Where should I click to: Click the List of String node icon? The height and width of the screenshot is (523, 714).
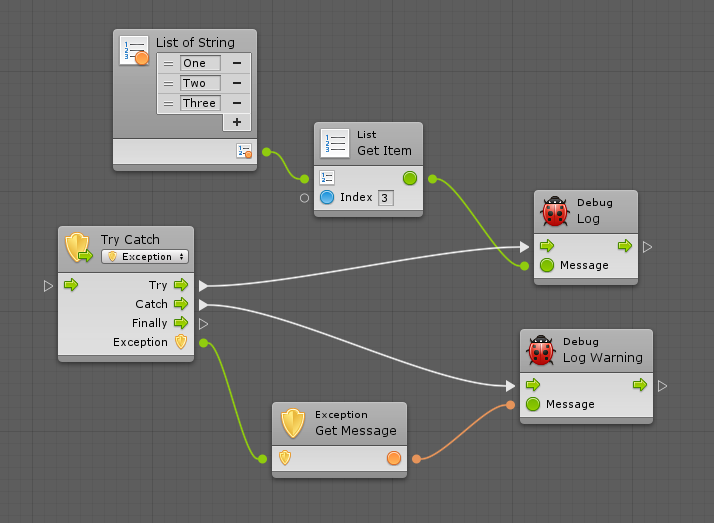coord(134,51)
